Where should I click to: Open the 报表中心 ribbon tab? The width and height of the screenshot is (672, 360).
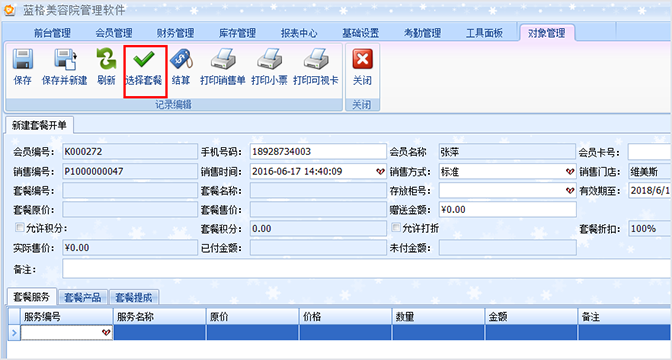coord(299,33)
